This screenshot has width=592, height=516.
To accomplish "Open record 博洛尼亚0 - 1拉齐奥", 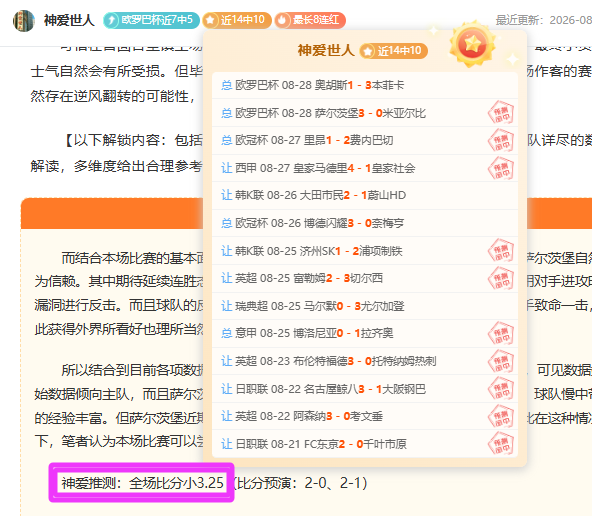I will pos(365,333).
